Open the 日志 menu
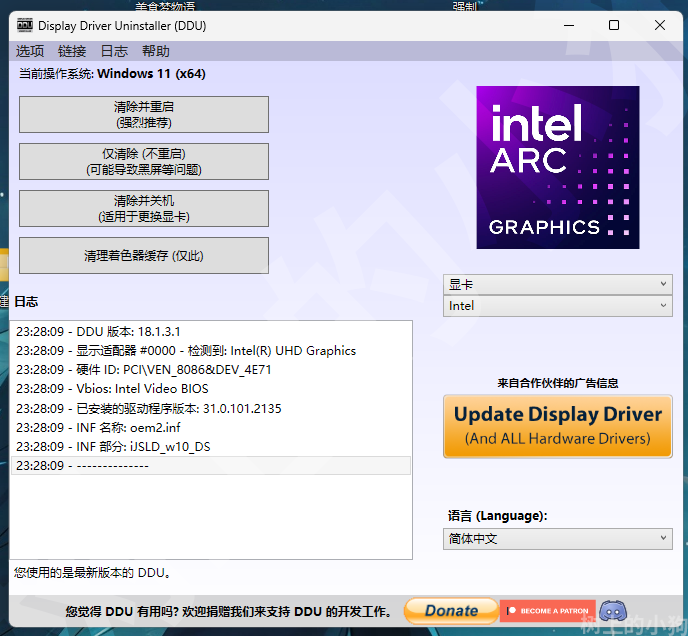This screenshot has height=636, width=688. point(114,51)
